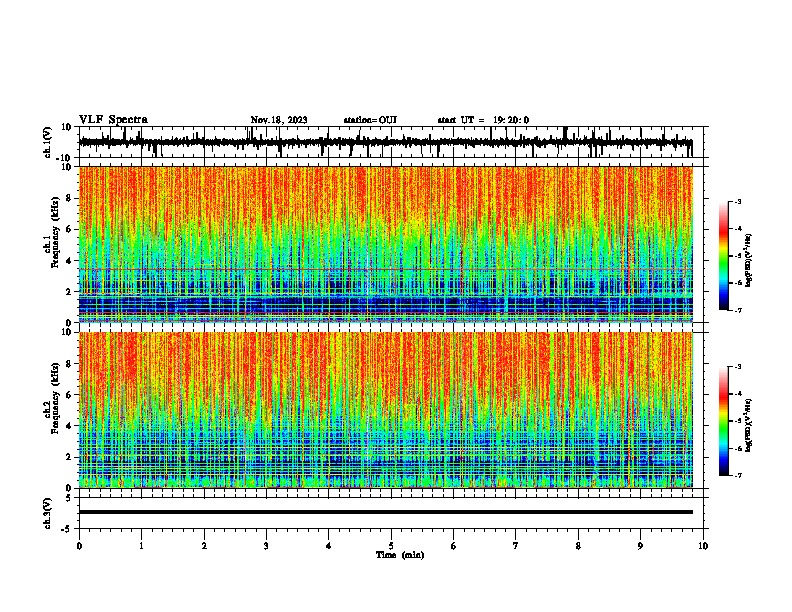Click the '8' kHz tick on ch.1 spectrogram axis
Viewport: 792px width, 612px height.
coord(70,198)
